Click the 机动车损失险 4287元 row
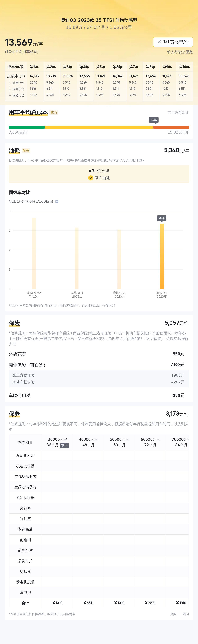 coord(99,382)
